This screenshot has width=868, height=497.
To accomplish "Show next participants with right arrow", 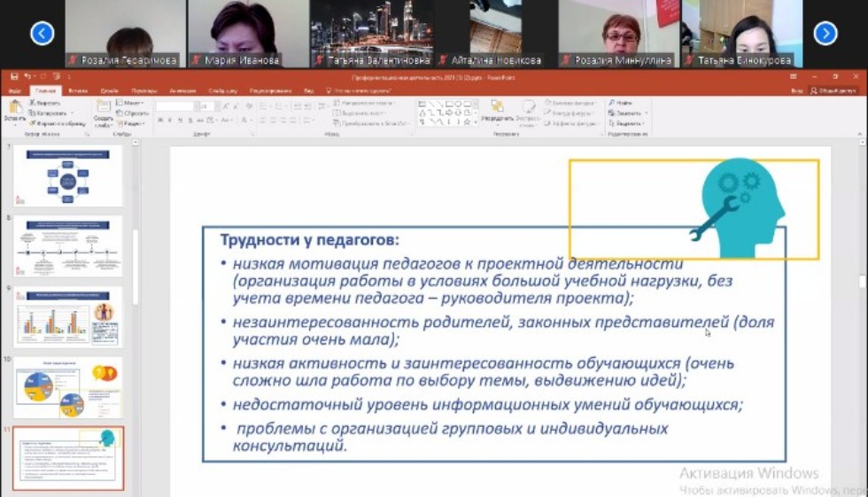I will coord(825,33).
